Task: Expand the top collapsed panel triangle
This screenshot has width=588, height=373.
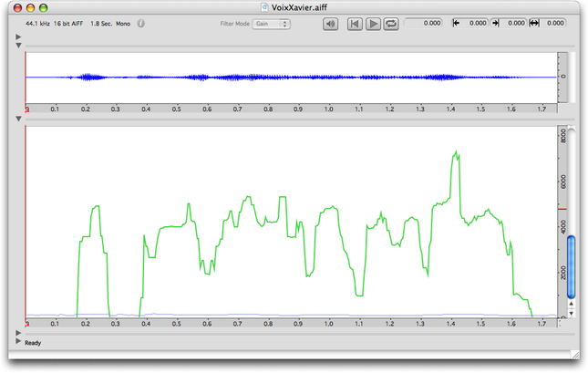Action: [x=19, y=36]
